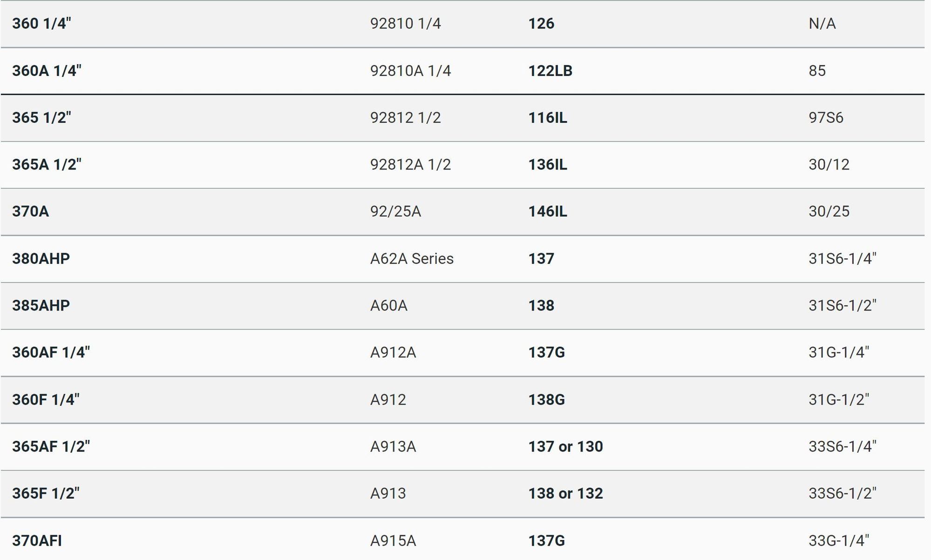Click the 92810A 1/4 cross-reference cell
Image resolution: width=931 pixels, height=560 pixels.
410,71
